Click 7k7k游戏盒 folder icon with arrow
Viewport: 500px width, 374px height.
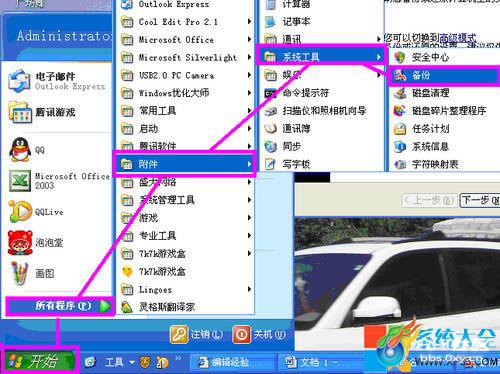pyautogui.click(x=127, y=254)
